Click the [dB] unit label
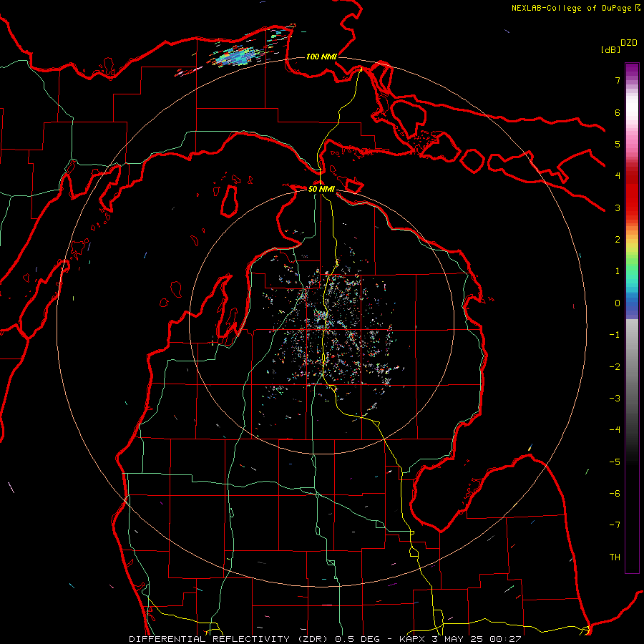Screen dimensions: 644x644 tap(611, 49)
